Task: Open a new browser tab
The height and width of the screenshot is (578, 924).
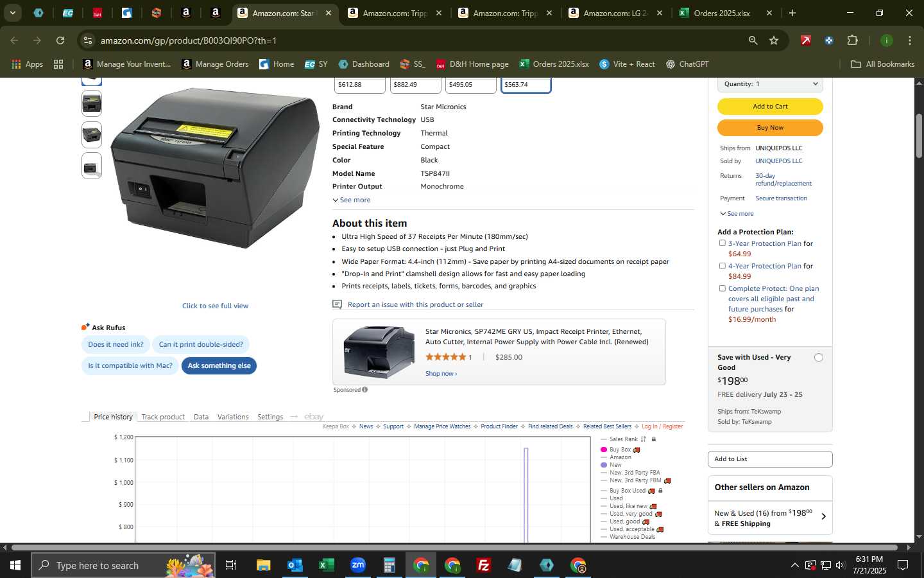Action: click(x=792, y=13)
